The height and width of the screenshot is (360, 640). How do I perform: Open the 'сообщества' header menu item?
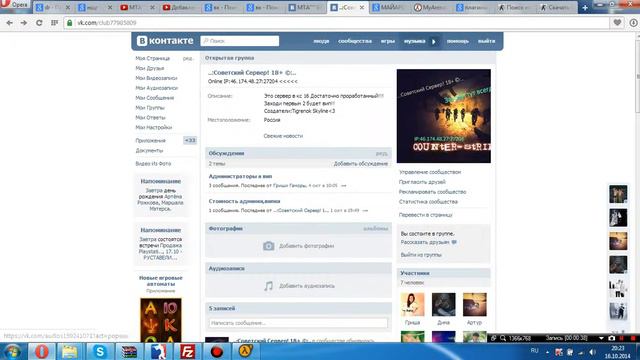click(355, 41)
